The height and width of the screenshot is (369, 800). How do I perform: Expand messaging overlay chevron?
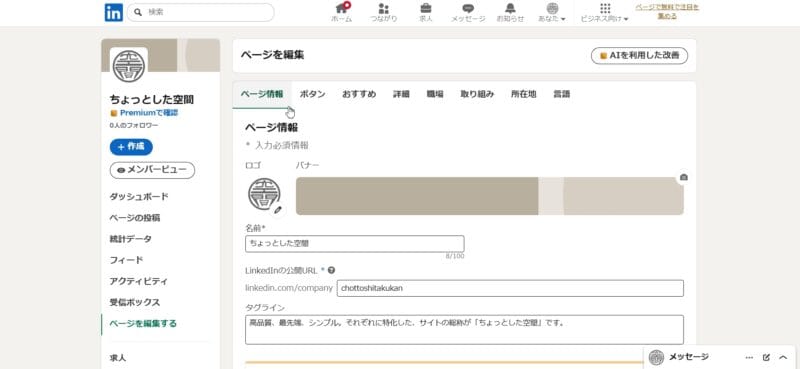[783, 358]
